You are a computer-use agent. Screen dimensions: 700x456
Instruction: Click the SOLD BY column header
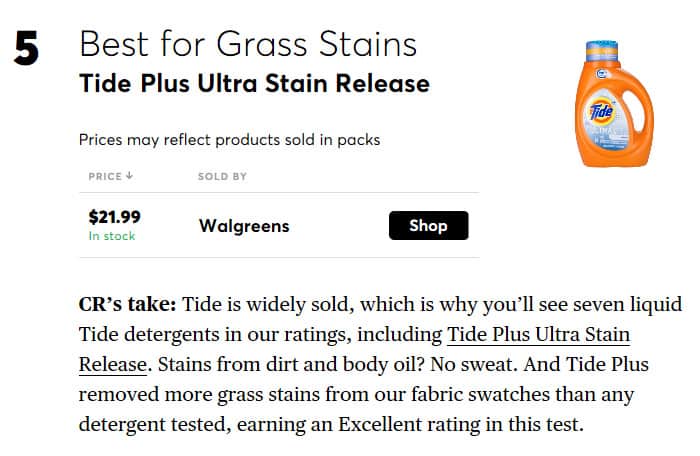point(222,176)
